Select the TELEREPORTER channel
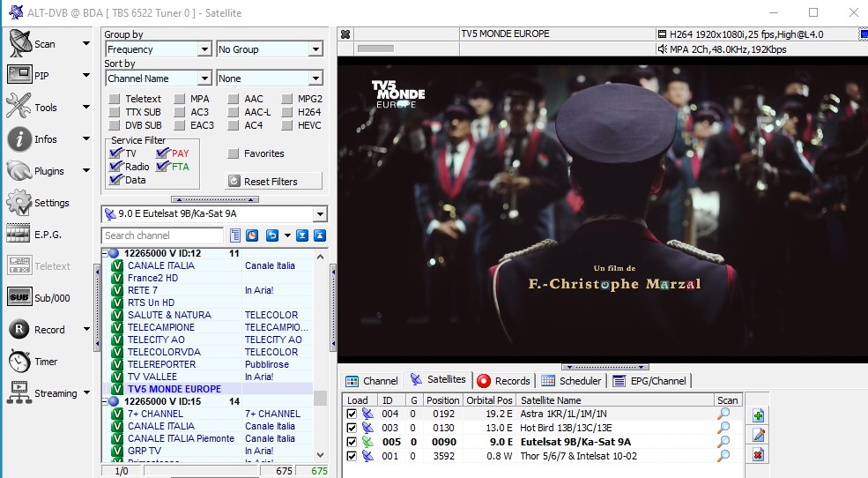Image resolution: width=868 pixels, height=478 pixels. click(x=161, y=364)
